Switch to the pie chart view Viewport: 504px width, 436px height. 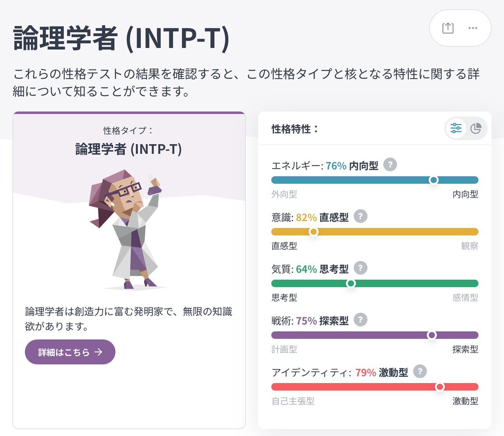pyautogui.click(x=476, y=128)
